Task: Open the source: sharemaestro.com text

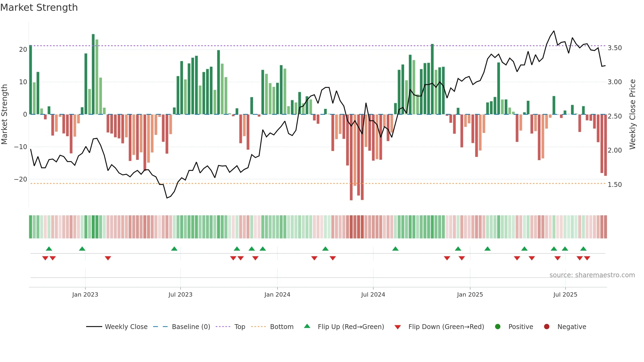Action: click(x=592, y=275)
